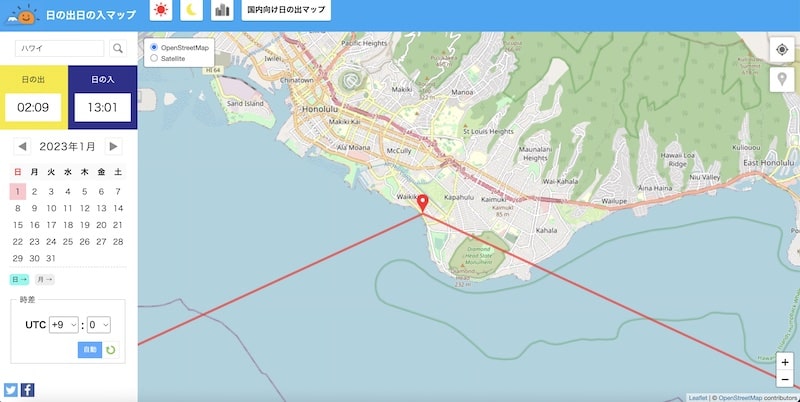Screen dimensions: 800x402
Task: Activate the gray map pin button
Action: tap(782, 80)
